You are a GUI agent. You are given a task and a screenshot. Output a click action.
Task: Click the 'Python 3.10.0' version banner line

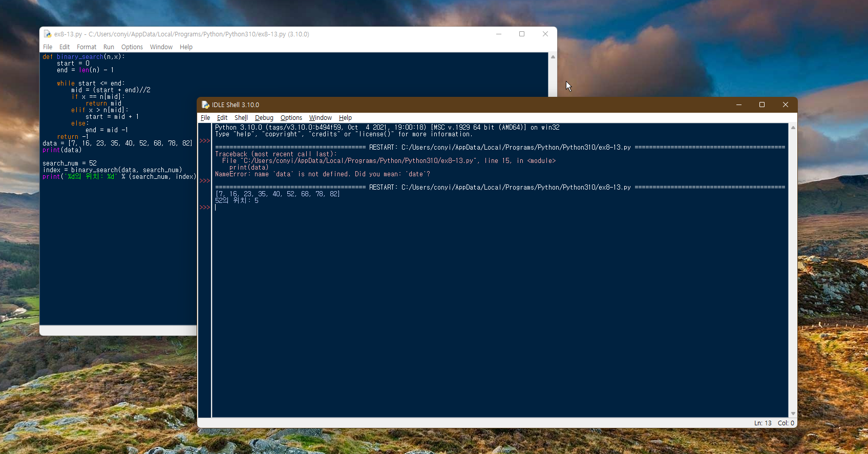click(x=387, y=128)
